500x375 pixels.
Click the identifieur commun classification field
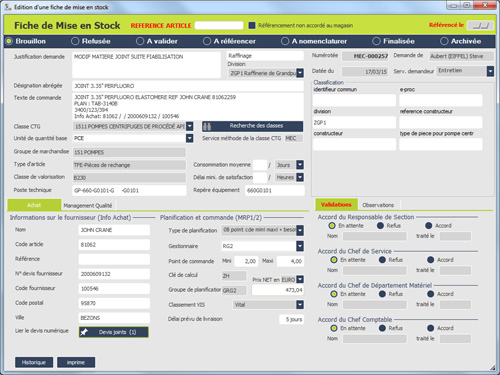tap(354, 100)
